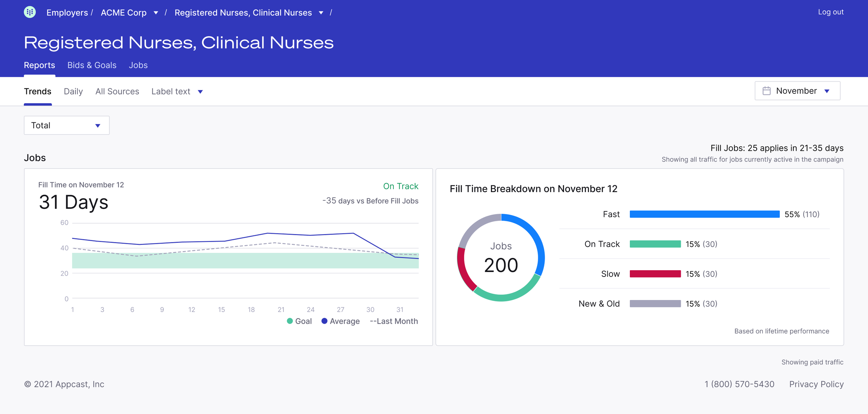Click the Jobs 200 donut chart center
The image size is (868, 414).
tap(501, 258)
